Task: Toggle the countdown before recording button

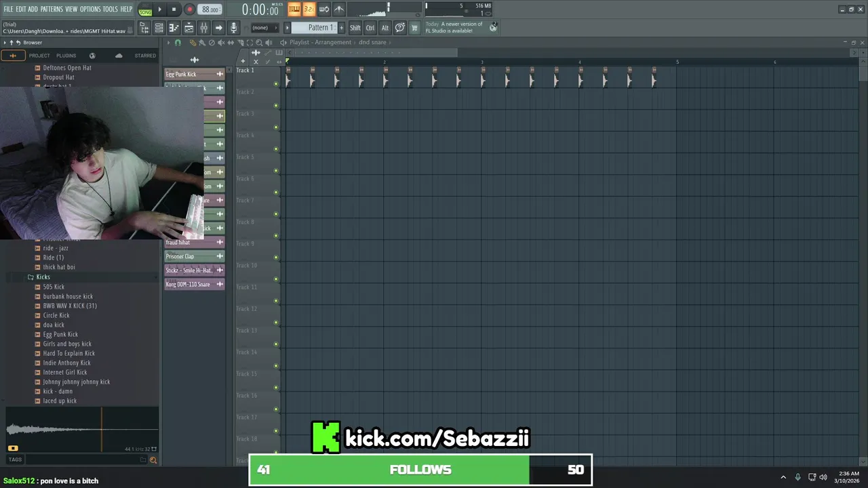Action: (x=309, y=9)
